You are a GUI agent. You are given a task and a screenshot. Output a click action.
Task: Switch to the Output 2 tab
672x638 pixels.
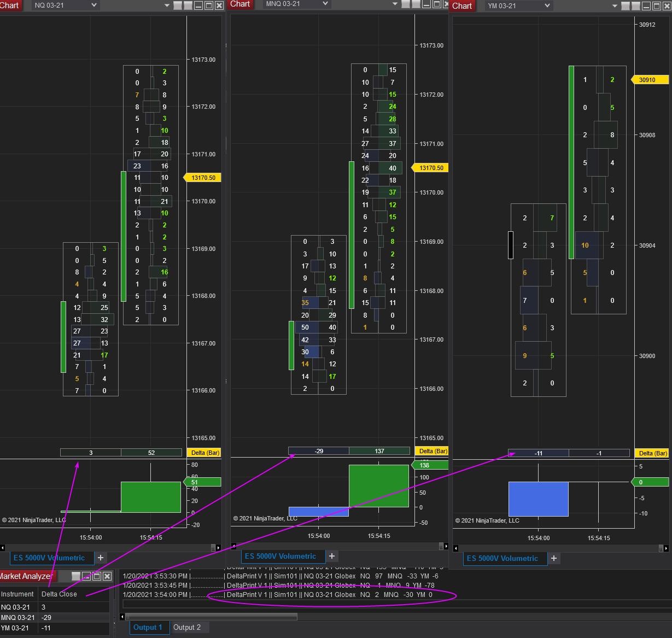point(187,627)
